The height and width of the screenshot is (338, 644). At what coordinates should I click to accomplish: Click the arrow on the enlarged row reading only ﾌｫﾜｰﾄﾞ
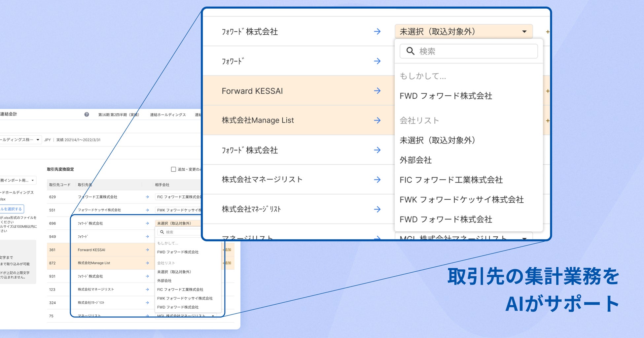tap(377, 61)
